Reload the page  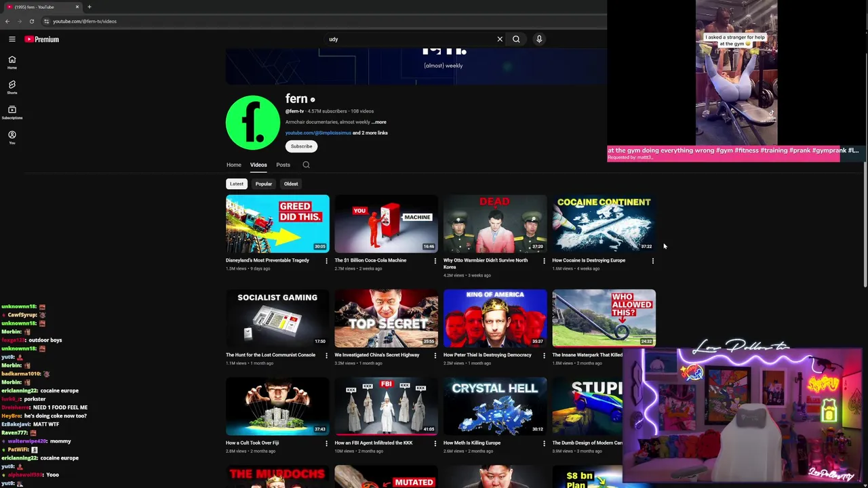point(32,21)
